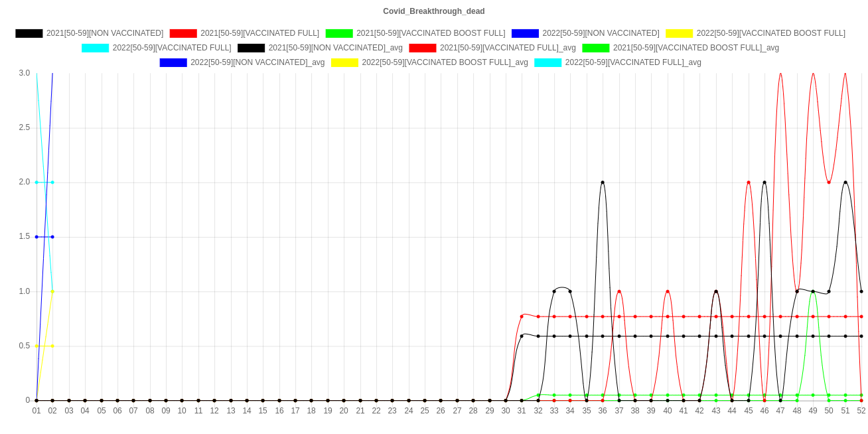Click the red data point at week 37 peak
The image size is (868, 434).
(619, 291)
